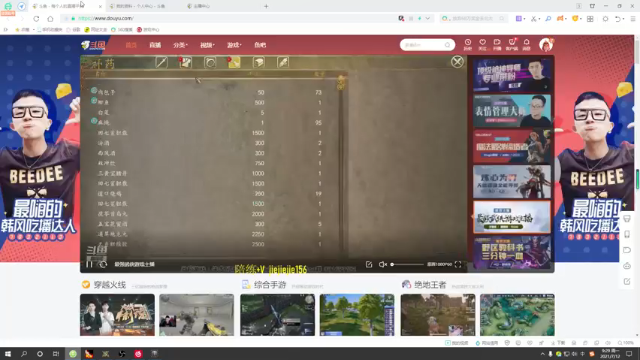Open the white-bordered selected sidebar thumbnail

point(512,217)
